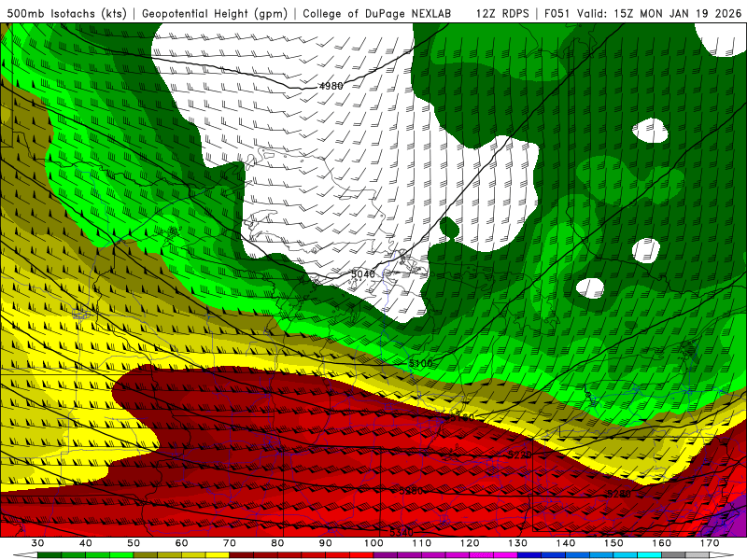Click the color bar label 170

point(710,543)
